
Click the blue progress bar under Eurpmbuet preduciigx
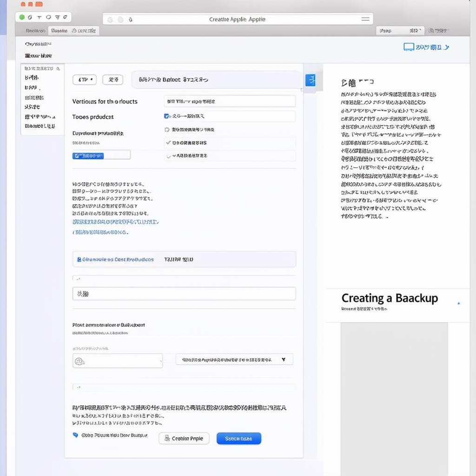point(88,156)
